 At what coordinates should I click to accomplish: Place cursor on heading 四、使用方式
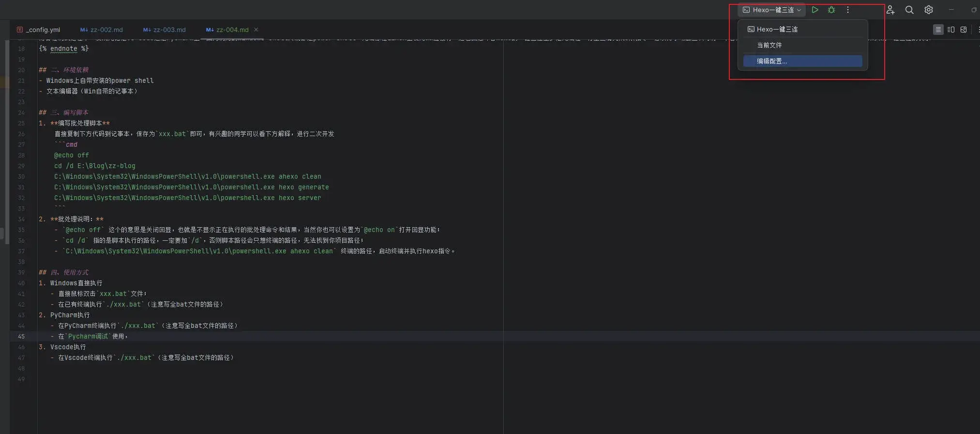pos(64,272)
